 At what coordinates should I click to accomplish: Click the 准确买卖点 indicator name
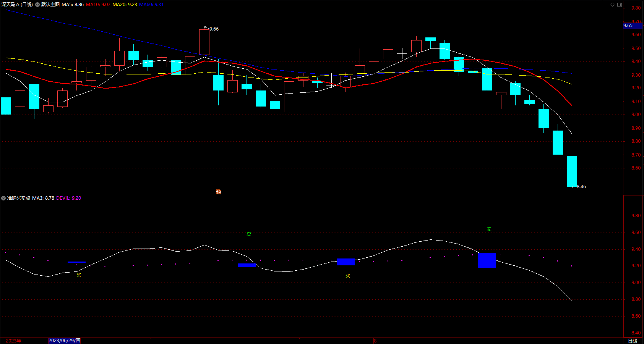[x=19, y=198]
